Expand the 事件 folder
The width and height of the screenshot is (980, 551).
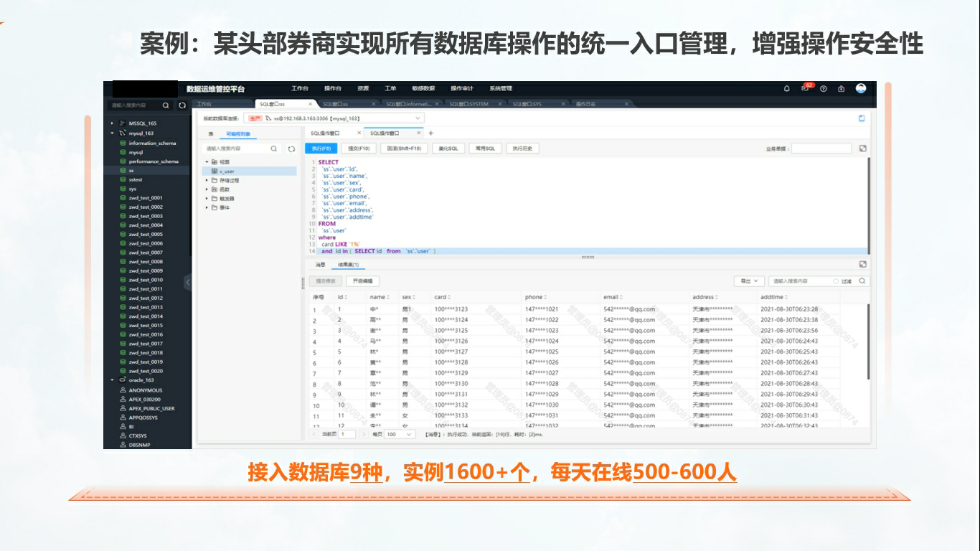pos(207,207)
